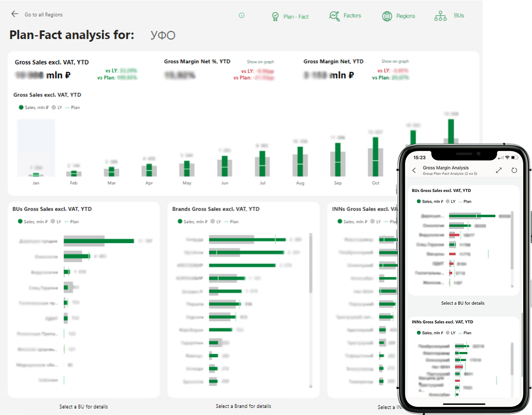Click the info circle icon in the header

click(x=242, y=15)
